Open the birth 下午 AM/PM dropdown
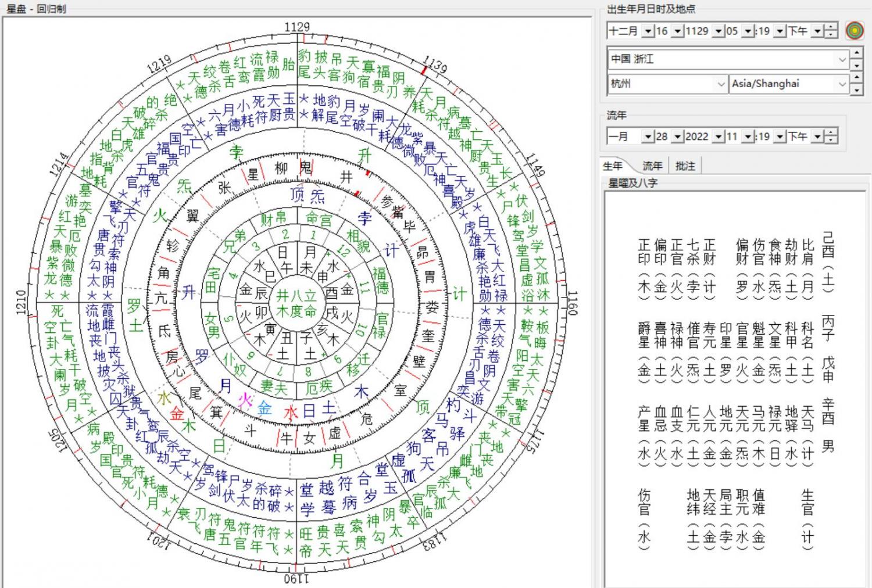This screenshot has height=588, width=872. 817,31
